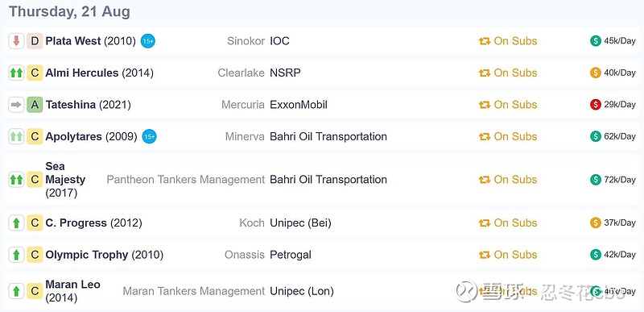Select the D rating badge for Plata West
Screen dimensions: 644x312
coord(35,41)
